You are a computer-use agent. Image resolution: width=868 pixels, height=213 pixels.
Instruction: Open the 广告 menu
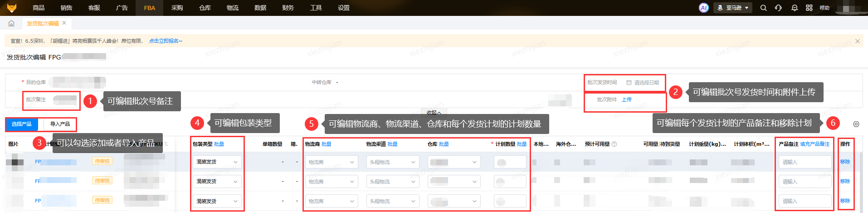pyautogui.click(x=122, y=8)
